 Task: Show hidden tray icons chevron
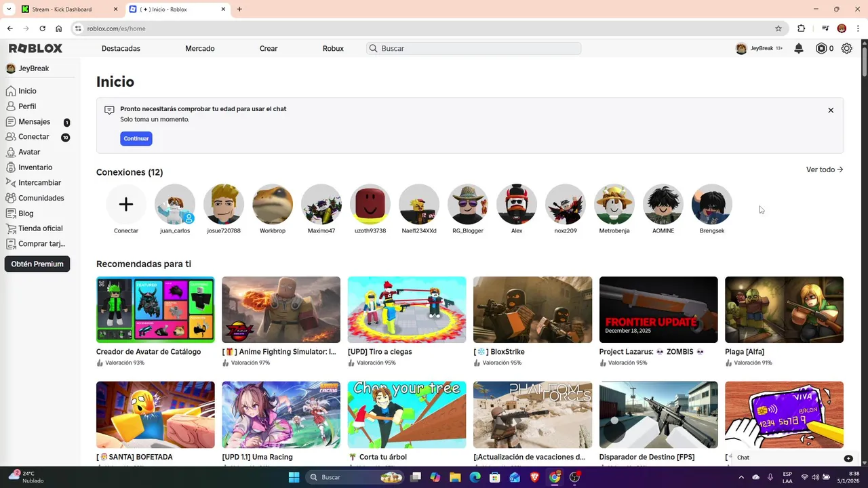[x=741, y=477]
